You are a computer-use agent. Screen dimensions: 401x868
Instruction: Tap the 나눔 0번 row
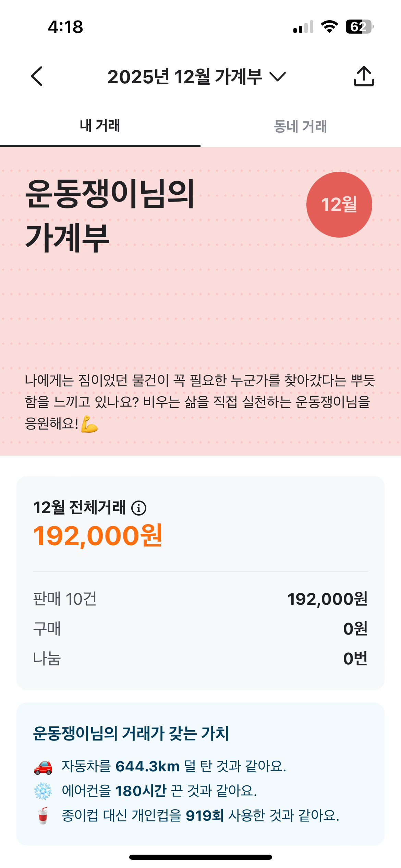pos(200,659)
